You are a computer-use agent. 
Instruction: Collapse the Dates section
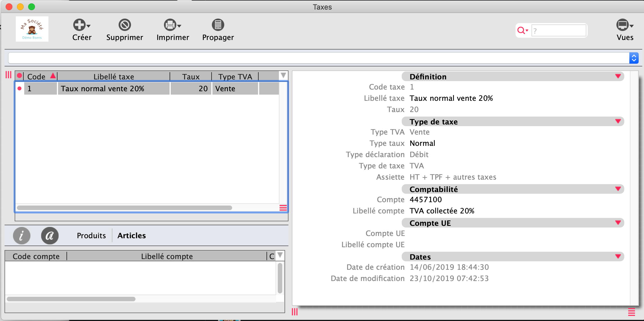coord(618,257)
